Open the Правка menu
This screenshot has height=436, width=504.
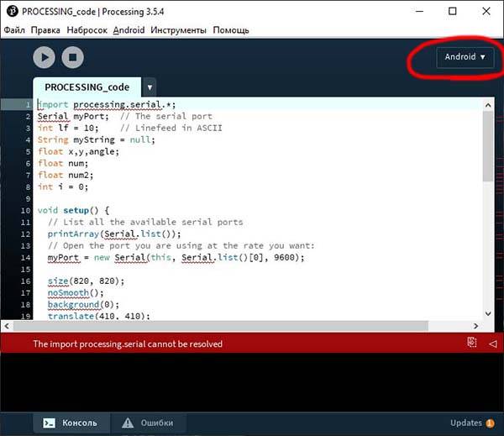[45, 30]
